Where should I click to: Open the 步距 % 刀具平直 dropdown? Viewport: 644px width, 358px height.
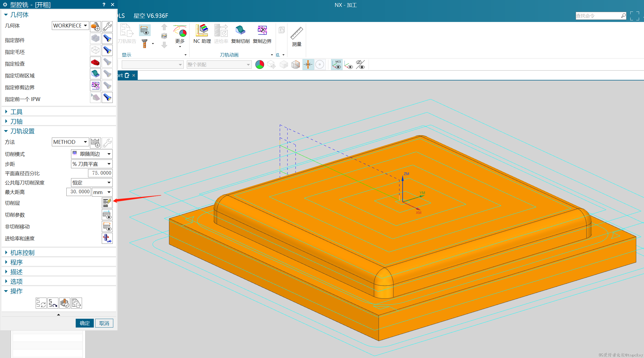pyautogui.click(x=92, y=164)
